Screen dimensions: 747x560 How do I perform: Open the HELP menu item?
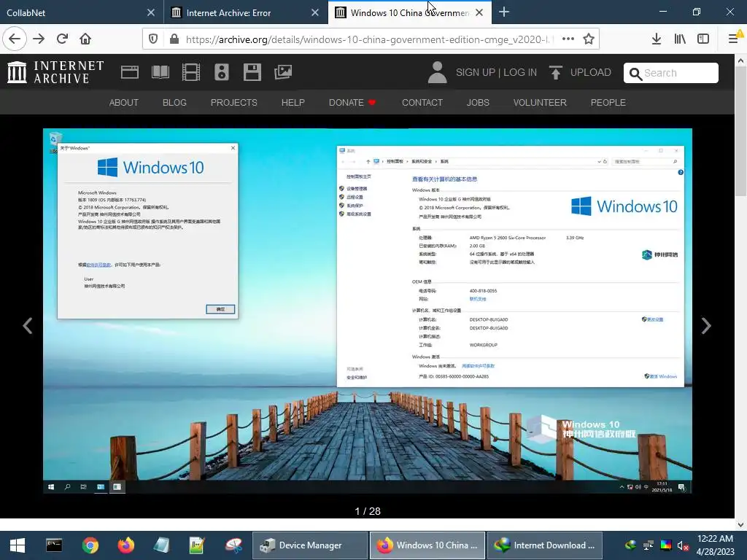point(293,102)
